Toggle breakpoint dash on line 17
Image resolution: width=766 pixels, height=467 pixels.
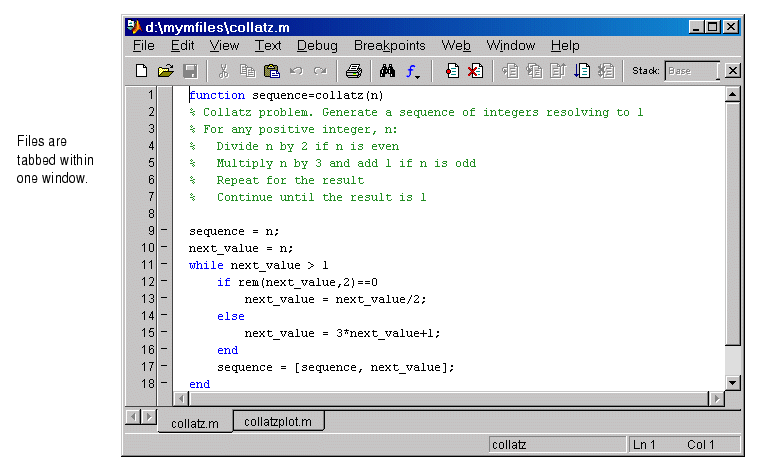coord(164,365)
